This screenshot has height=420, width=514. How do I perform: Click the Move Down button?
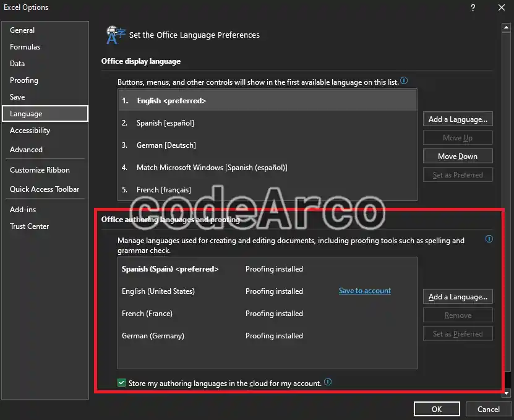[458, 156]
